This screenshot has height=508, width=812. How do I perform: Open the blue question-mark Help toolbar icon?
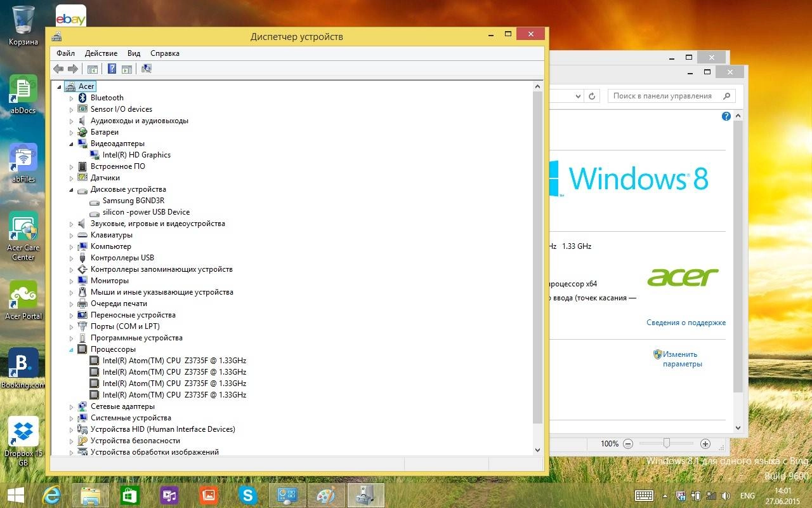pos(112,69)
